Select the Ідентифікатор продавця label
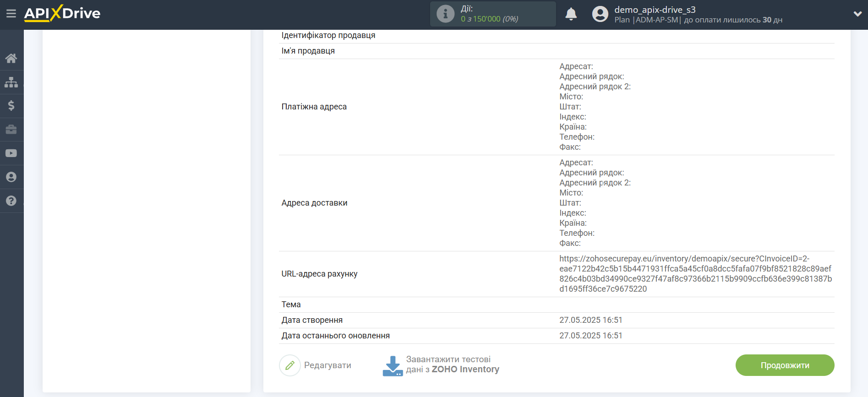The width and height of the screenshot is (868, 397). point(328,35)
